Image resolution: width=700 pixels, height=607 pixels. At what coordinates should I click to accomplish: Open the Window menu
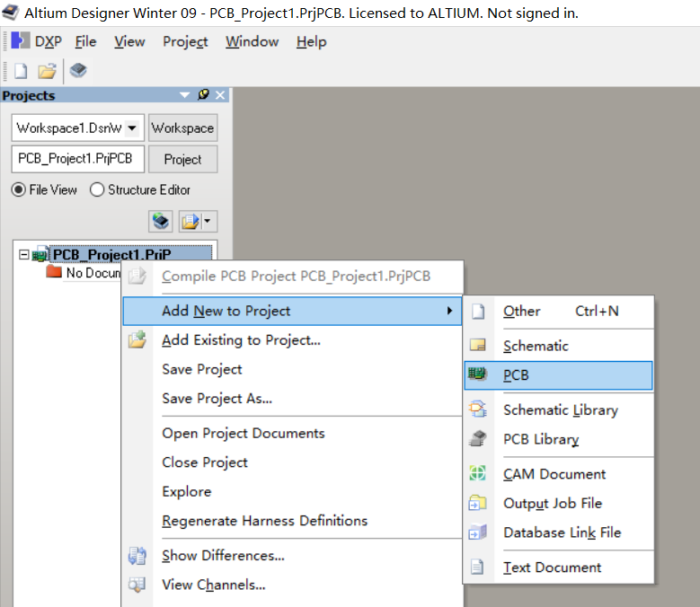pyautogui.click(x=252, y=41)
